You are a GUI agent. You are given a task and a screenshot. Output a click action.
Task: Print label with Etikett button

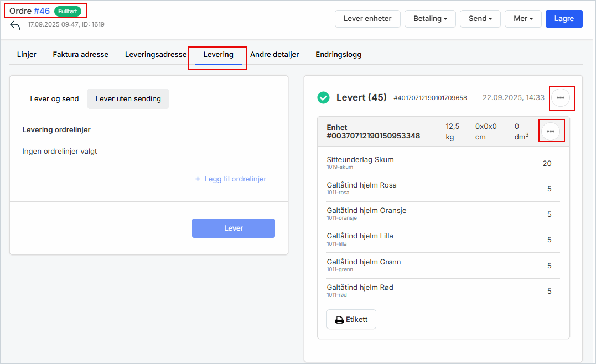(x=351, y=319)
